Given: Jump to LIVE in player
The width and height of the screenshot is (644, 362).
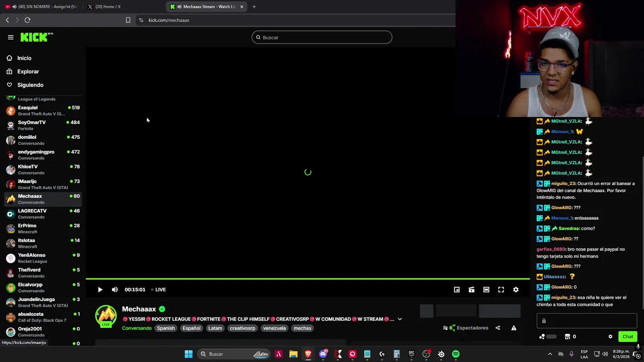Looking at the screenshot, I should [x=158, y=290].
